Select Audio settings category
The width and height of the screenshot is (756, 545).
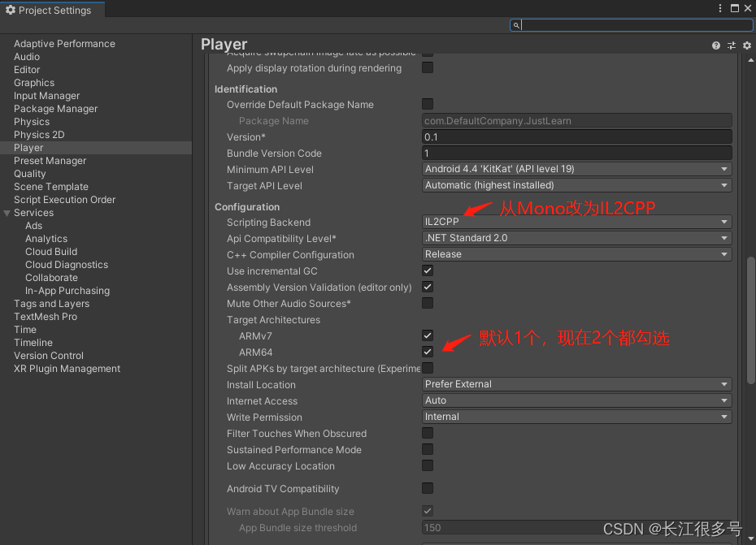[27, 57]
